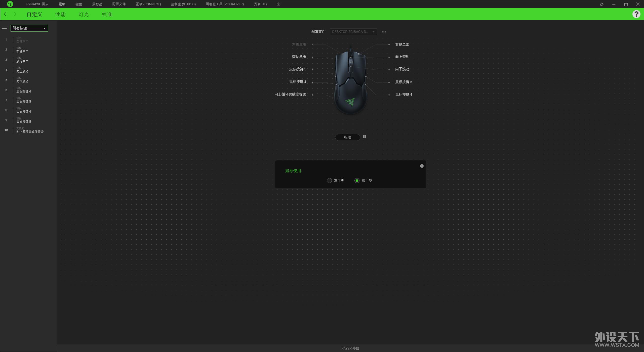Open the 配置文件 profile dropdown
This screenshot has height=352, width=644.
(x=353, y=32)
